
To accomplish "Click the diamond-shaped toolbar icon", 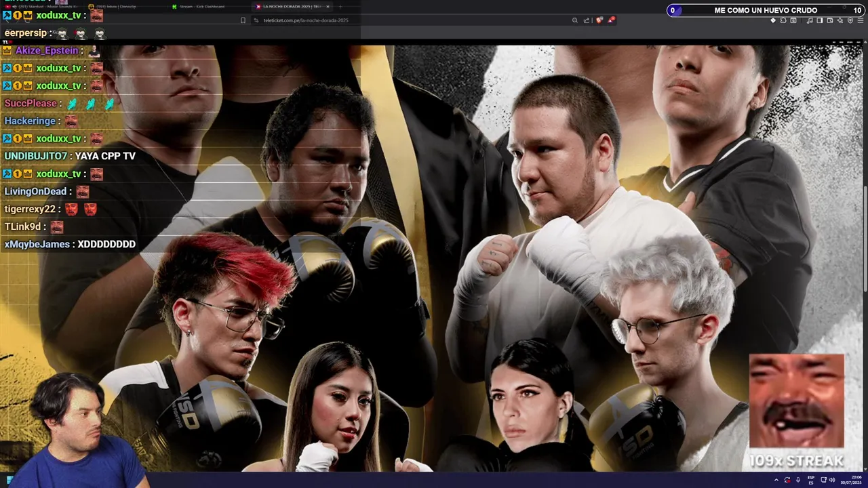I will [x=773, y=20].
